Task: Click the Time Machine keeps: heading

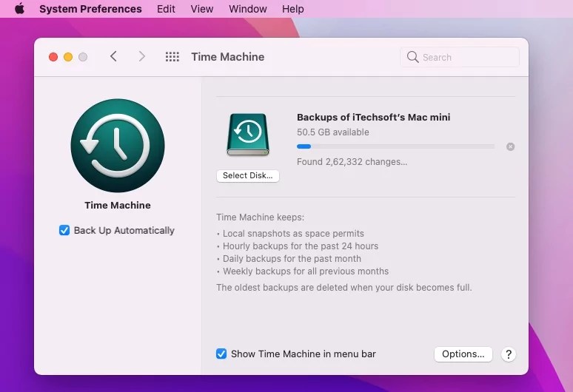Action: click(x=260, y=217)
